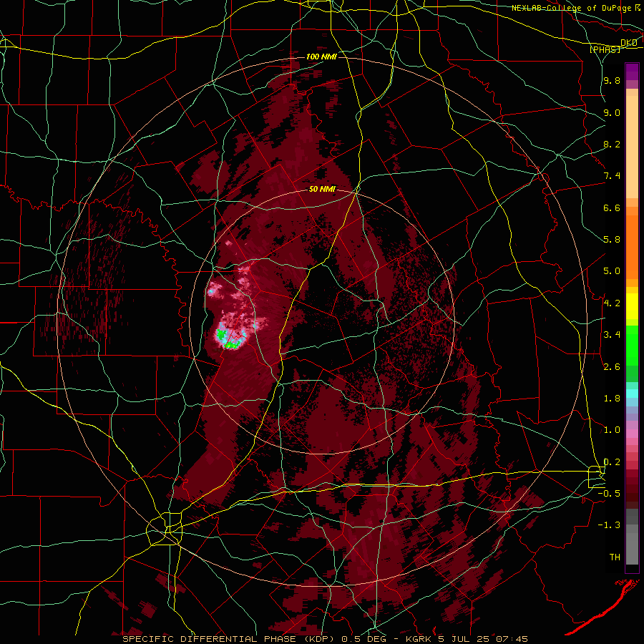Click the yellow segment of the color bar
Image resolution: width=644 pixels, height=644 pixels.
pos(632,306)
